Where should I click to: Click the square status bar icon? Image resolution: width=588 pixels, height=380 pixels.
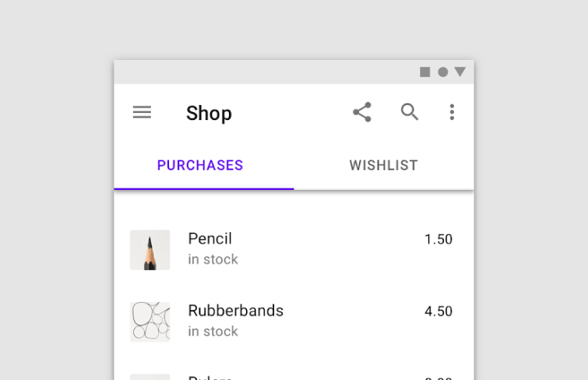tap(425, 72)
